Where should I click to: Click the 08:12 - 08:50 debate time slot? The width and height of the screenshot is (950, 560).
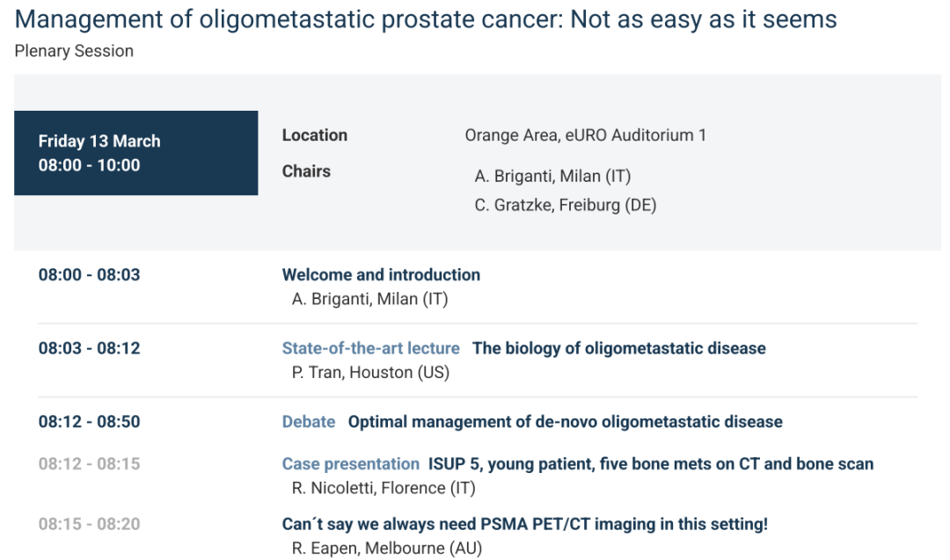tap(89, 422)
